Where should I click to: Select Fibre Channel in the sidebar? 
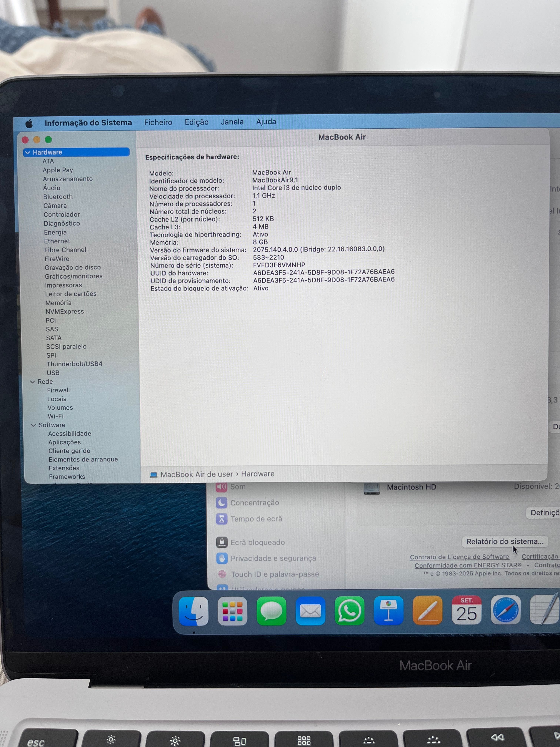(x=65, y=250)
